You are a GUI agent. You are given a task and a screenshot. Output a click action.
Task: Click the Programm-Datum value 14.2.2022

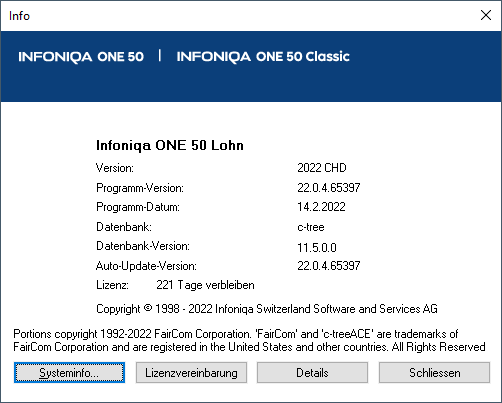tap(321, 207)
